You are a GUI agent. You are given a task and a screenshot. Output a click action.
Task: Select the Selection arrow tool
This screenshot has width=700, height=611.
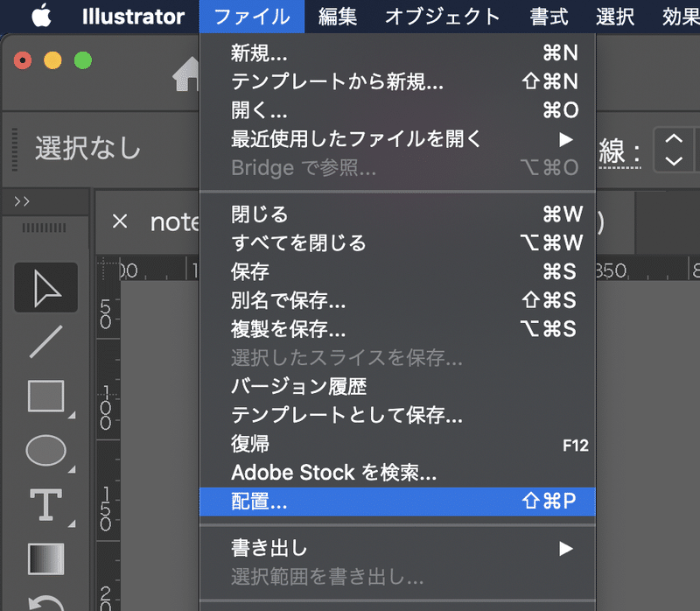(45, 287)
